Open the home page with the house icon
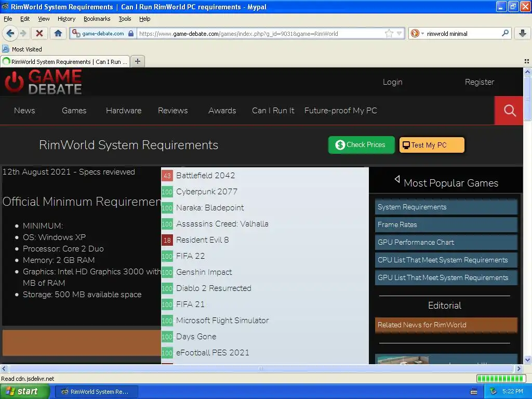Screen dimensions: 532x399 point(58,33)
